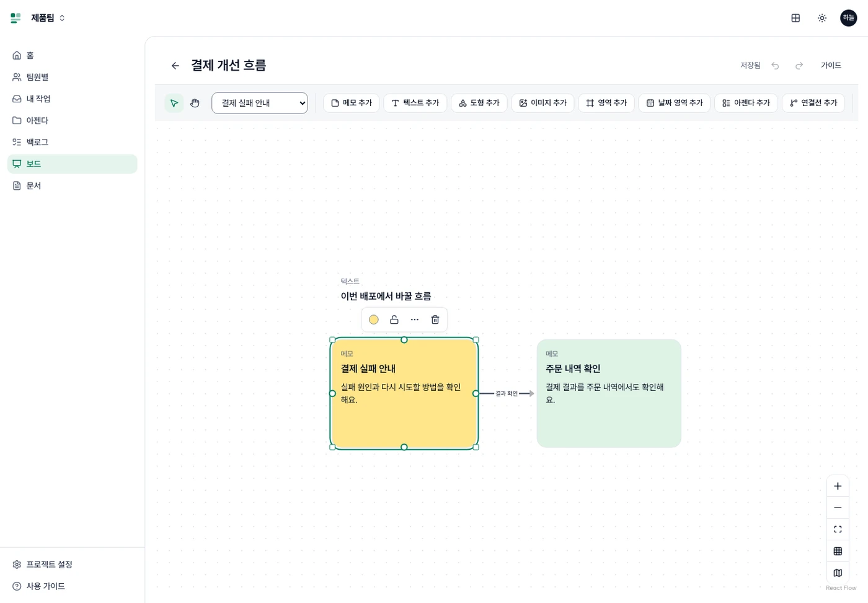This screenshot has width=868, height=603.
Task: Click the back arrow next to 결제 개선 흐름
Action: pos(175,66)
